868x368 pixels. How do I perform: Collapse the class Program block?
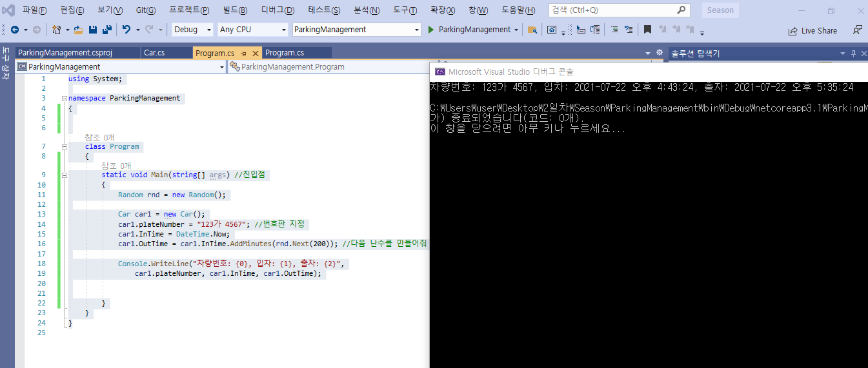click(x=64, y=147)
